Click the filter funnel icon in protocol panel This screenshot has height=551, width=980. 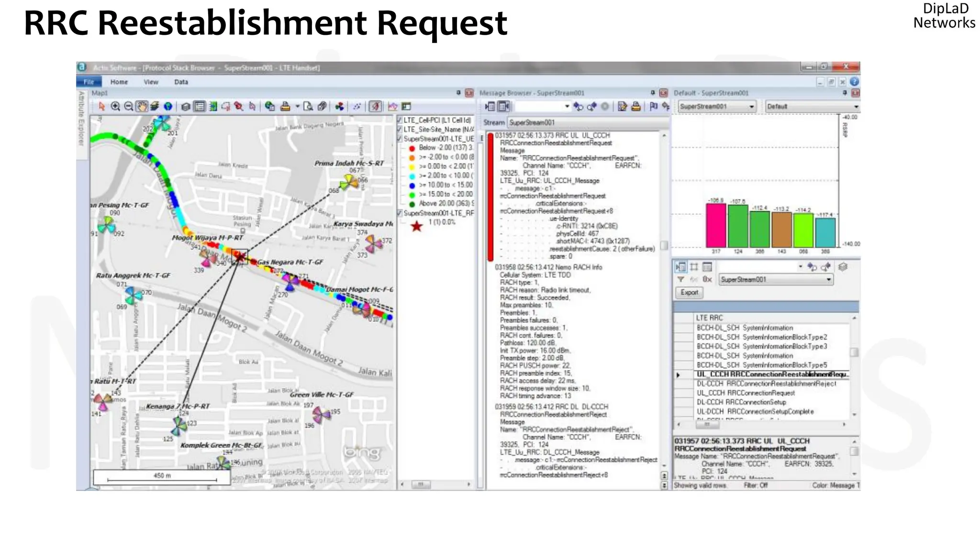click(x=681, y=279)
